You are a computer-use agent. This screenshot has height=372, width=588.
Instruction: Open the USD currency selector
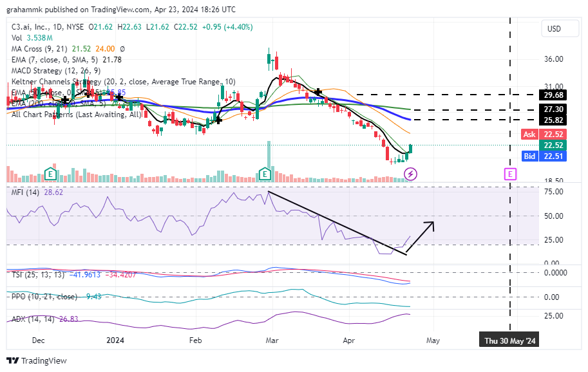[x=560, y=29]
